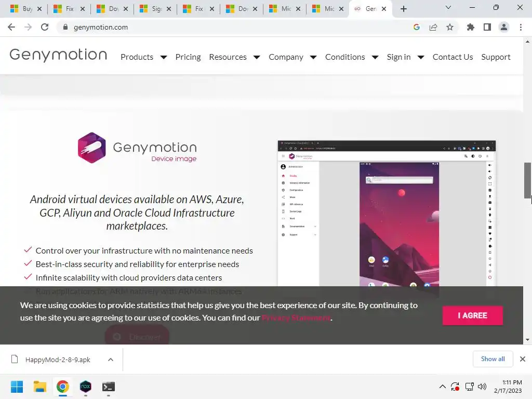
Task: Close the Gen tab
Action: (384, 9)
